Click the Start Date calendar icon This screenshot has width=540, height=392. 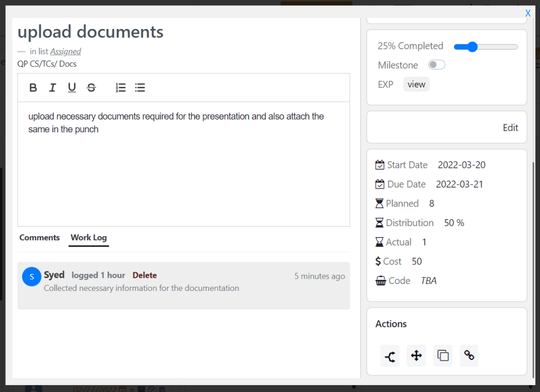pos(380,165)
